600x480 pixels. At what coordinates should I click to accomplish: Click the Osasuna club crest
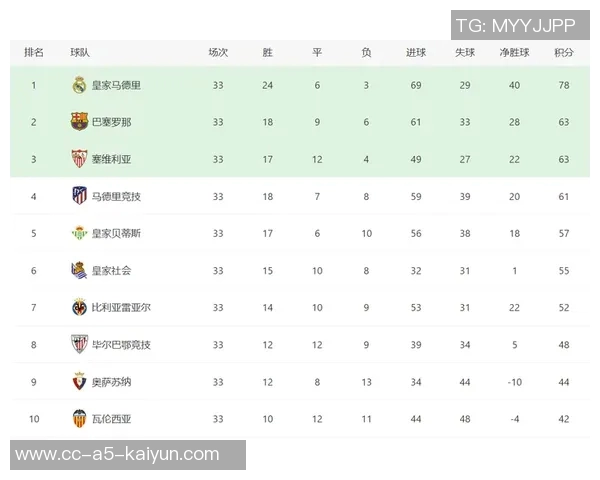point(80,381)
